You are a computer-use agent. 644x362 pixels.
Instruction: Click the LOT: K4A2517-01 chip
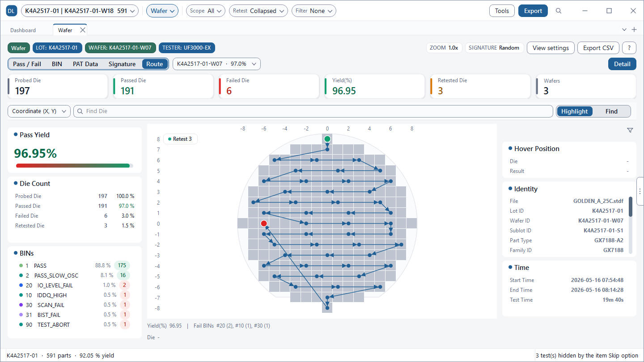click(x=57, y=48)
